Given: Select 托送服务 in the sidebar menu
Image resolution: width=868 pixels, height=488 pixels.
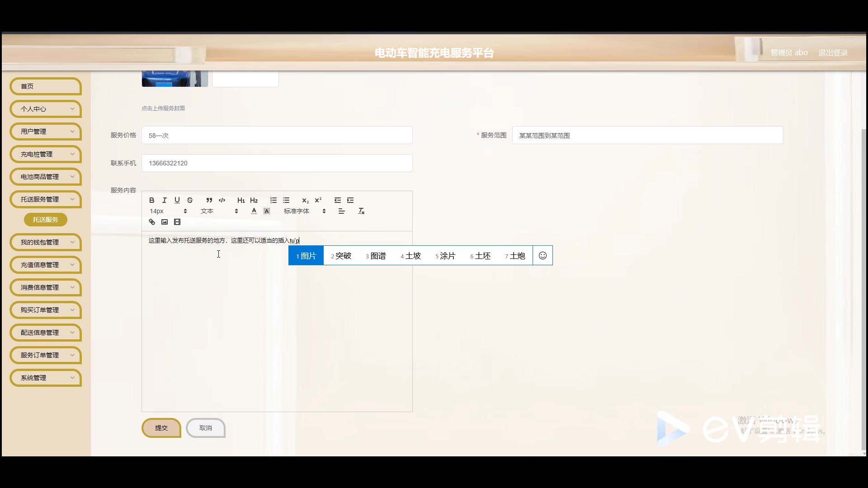Looking at the screenshot, I should coord(45,220).
